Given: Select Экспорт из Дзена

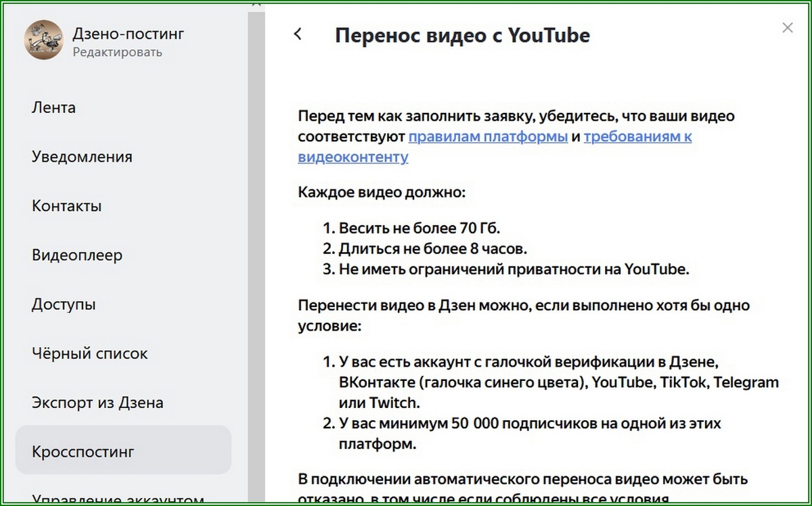Looking at the screenshot, I should coord(97,402).
